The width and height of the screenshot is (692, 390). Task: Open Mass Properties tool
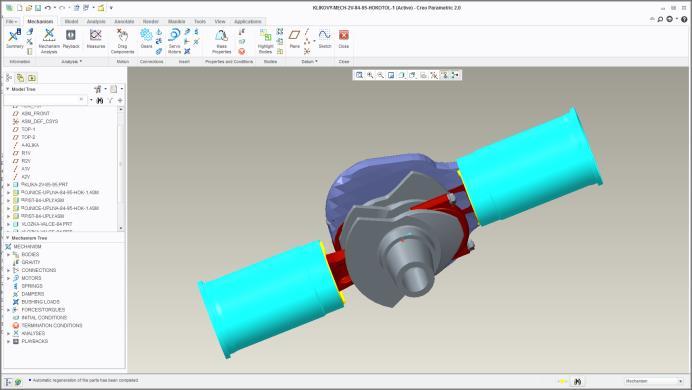tap(222, 41)
